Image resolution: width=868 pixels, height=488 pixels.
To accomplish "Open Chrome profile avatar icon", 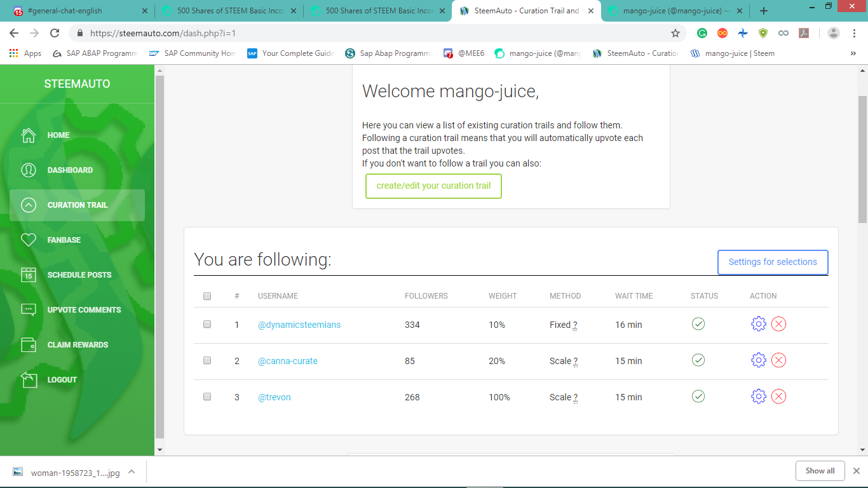I will (834, 33).
